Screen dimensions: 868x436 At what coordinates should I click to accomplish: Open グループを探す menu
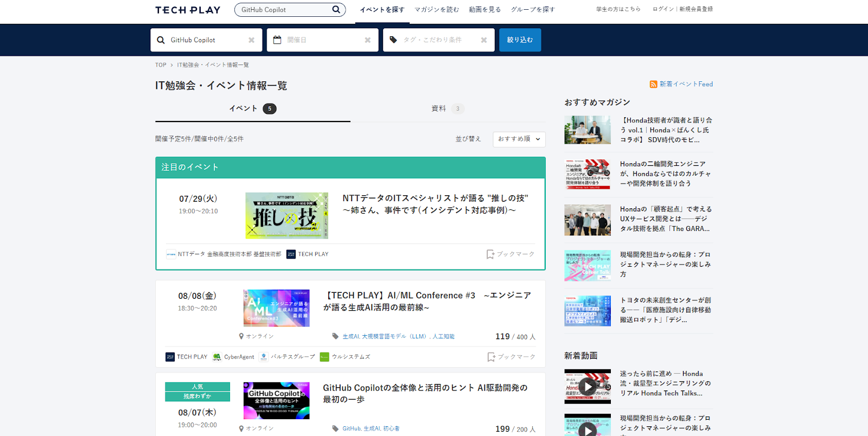coord(533,10)
